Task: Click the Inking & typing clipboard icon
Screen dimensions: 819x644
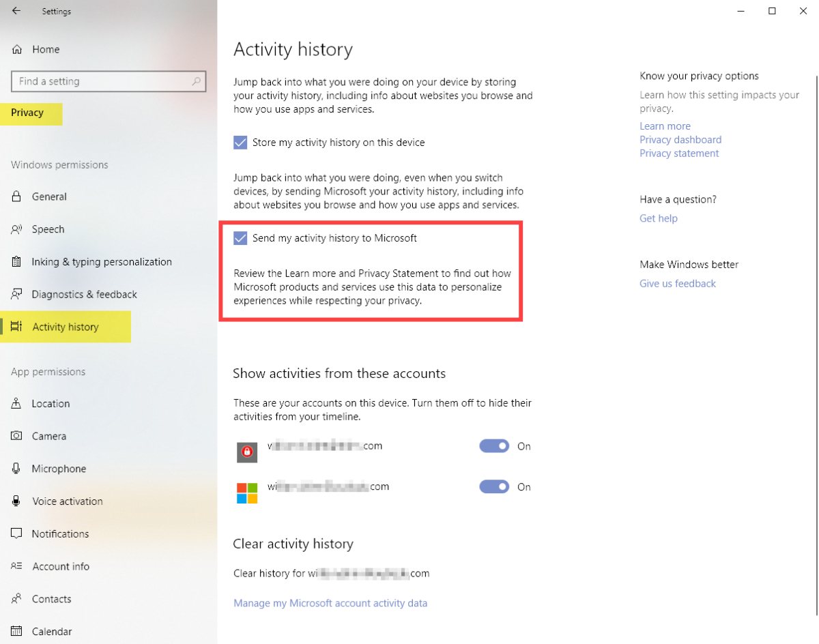Action: 17,262
